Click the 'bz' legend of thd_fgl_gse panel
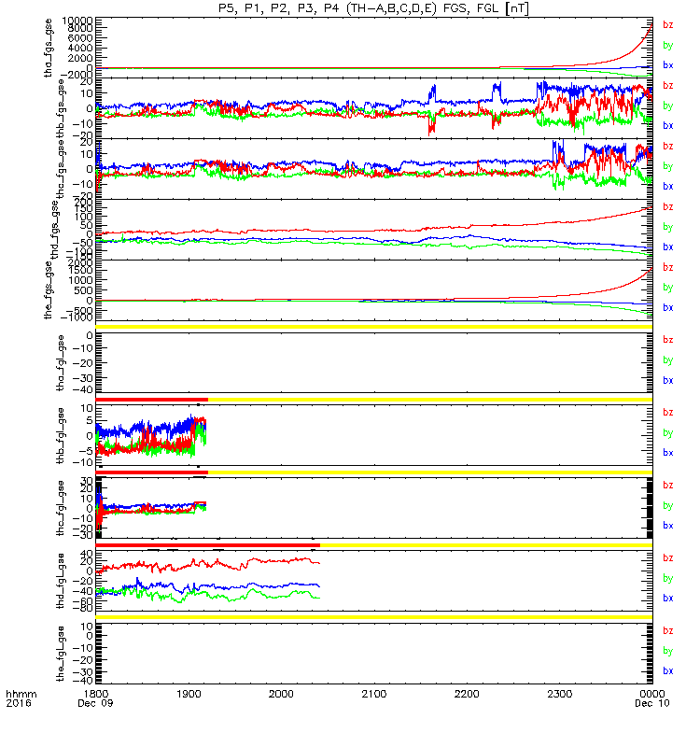 coord(668,557)
